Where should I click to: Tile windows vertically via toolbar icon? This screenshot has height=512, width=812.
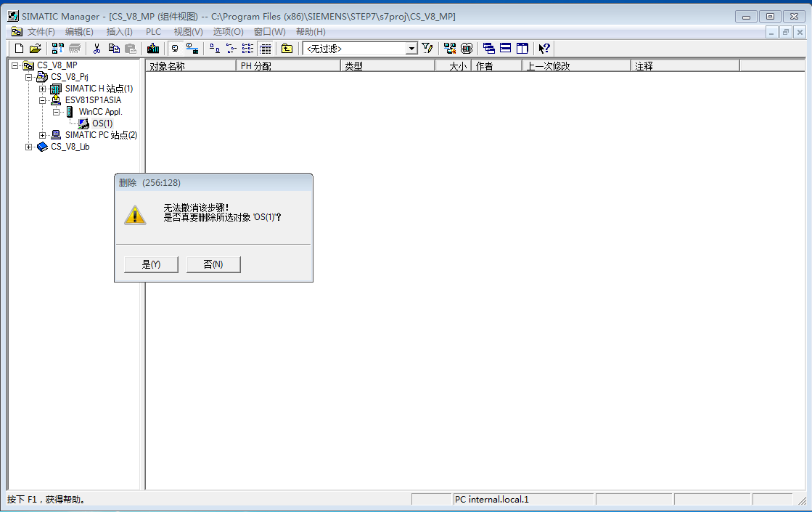point(522,49)
